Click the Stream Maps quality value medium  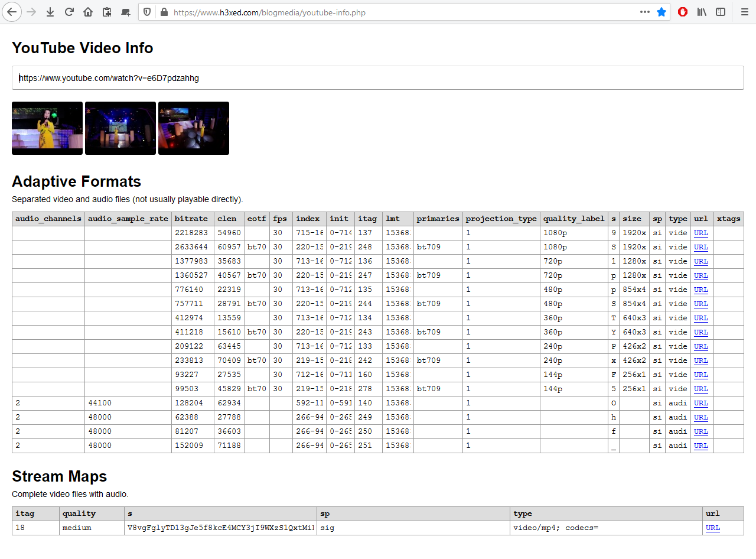pos(77,528)
